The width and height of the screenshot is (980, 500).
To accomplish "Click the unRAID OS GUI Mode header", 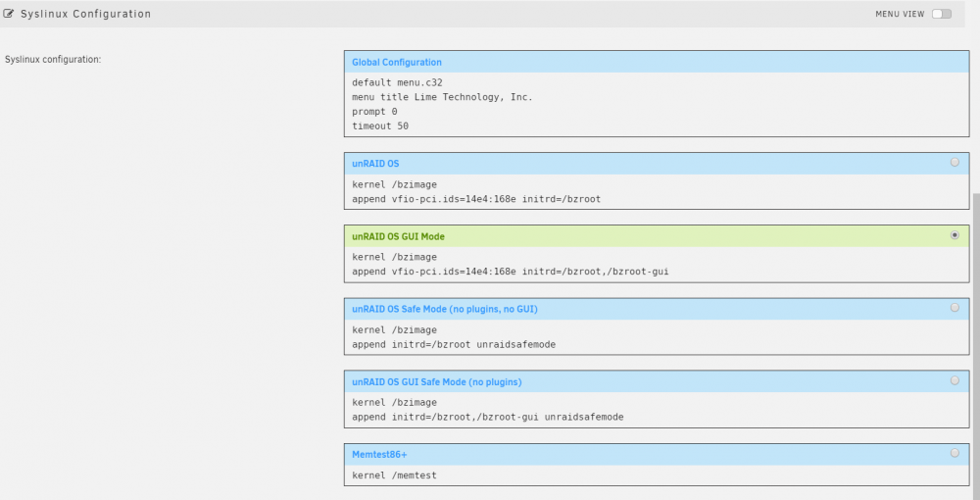I will [657, 236].
